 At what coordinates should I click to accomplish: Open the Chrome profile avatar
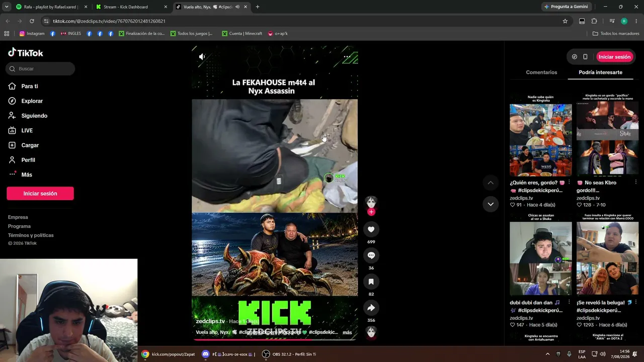pyautogui.click(x=624, y=21)
